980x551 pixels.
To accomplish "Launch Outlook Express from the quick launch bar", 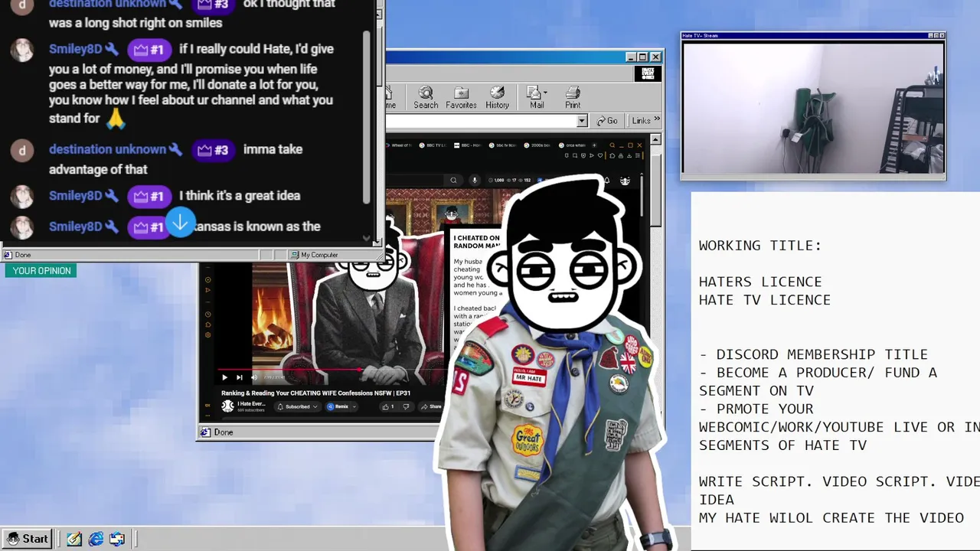I will 117,539.
